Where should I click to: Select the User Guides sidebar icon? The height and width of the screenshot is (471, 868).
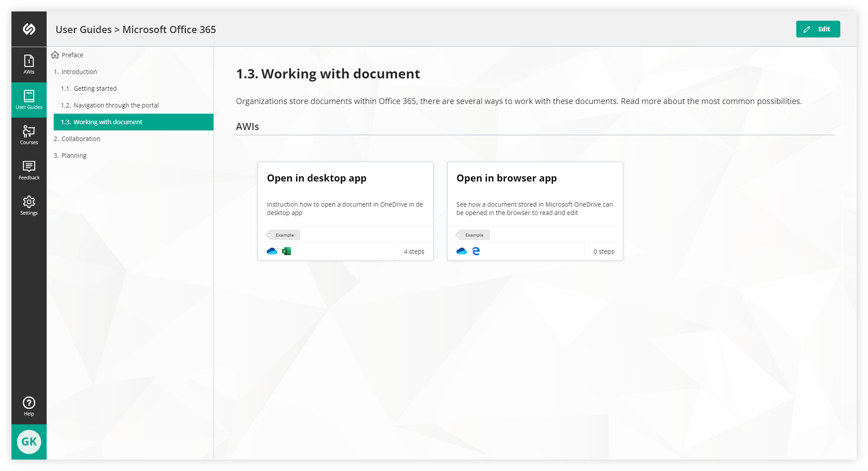tap(29, 100)
